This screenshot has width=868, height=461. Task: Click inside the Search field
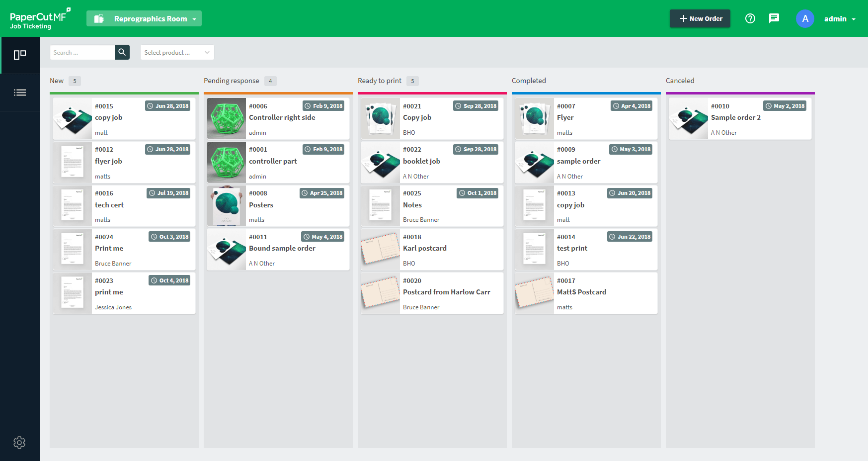(82, 52)
